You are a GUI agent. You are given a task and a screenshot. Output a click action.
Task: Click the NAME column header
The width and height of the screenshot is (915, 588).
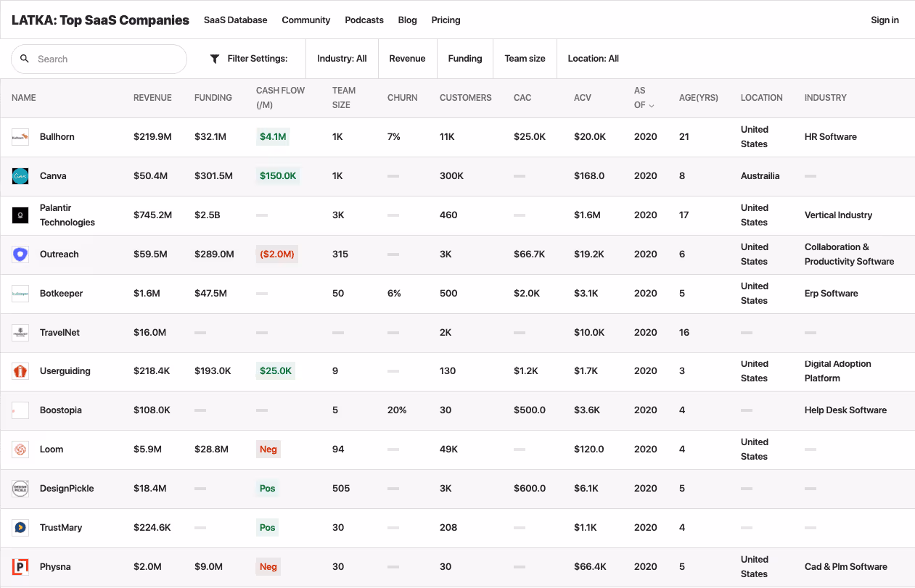coord(24,98)
